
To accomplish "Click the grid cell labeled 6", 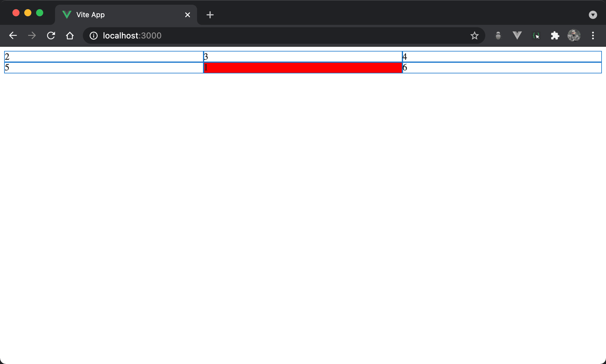I will tap(502, 67).
